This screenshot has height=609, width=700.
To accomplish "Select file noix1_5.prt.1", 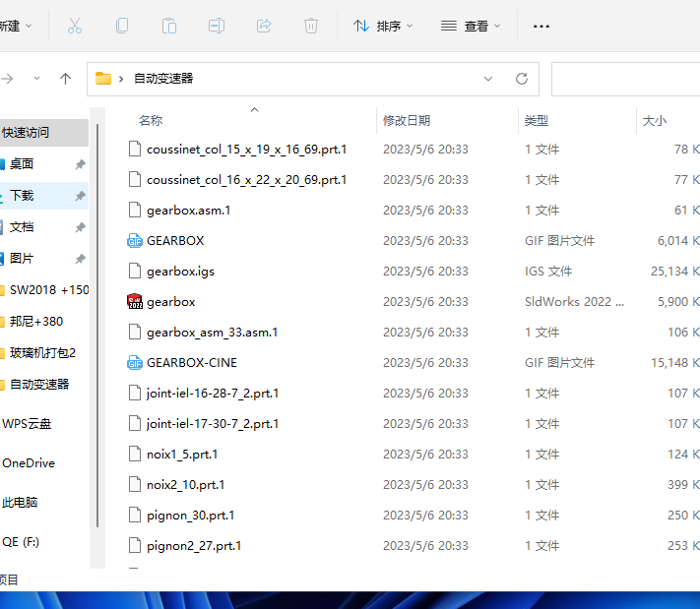I will (x=182, y=455).
